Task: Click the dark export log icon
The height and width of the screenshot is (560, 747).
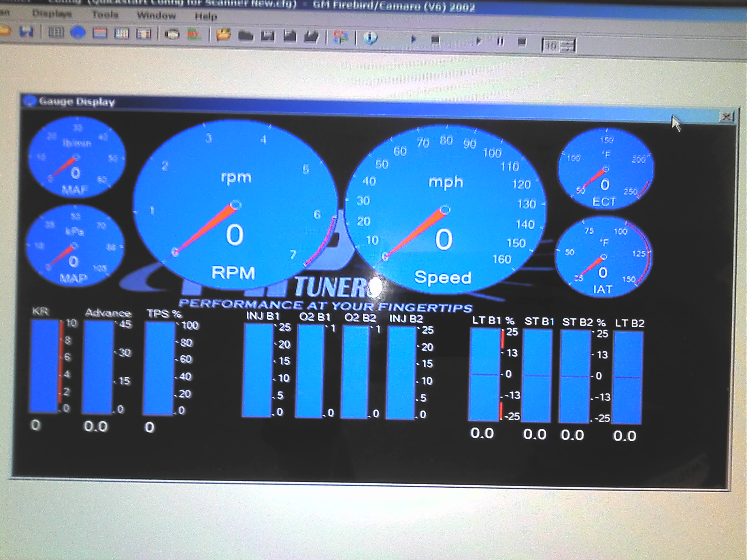Action: tap(311, 37)
